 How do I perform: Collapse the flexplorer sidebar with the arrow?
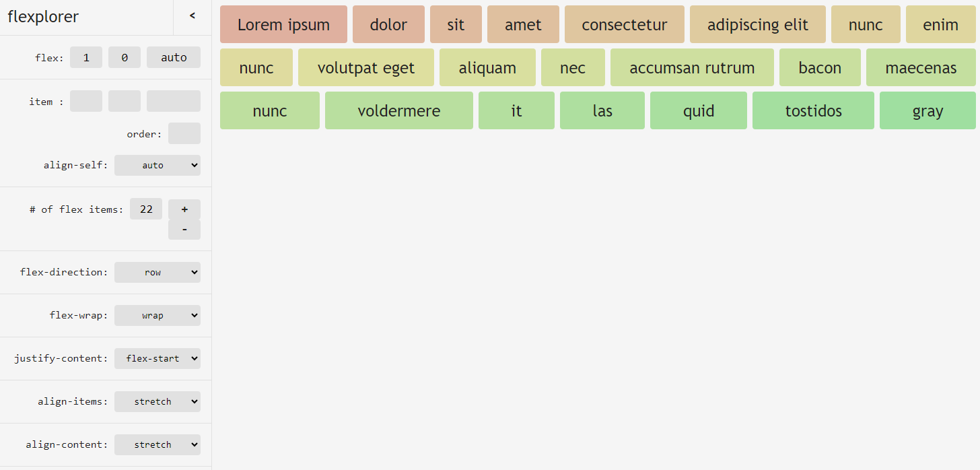[x=193, y=16]
